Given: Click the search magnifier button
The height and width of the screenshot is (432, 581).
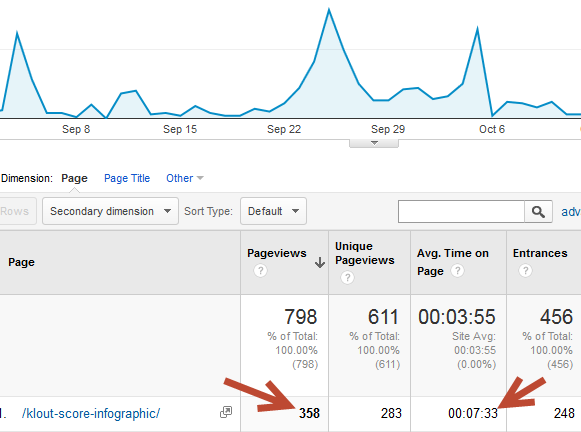Looking at the screenshot, I should click(x=538, y=212).
